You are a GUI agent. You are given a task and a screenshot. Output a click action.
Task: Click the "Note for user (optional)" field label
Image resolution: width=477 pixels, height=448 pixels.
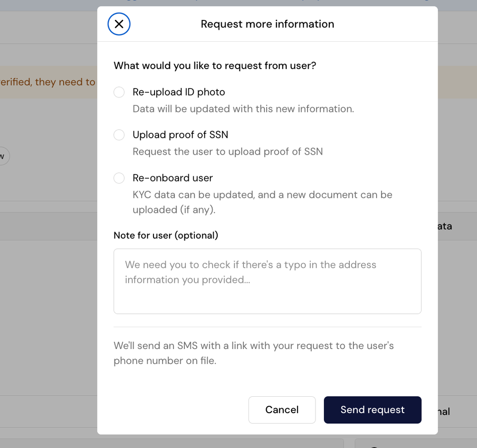pos(165,235)
